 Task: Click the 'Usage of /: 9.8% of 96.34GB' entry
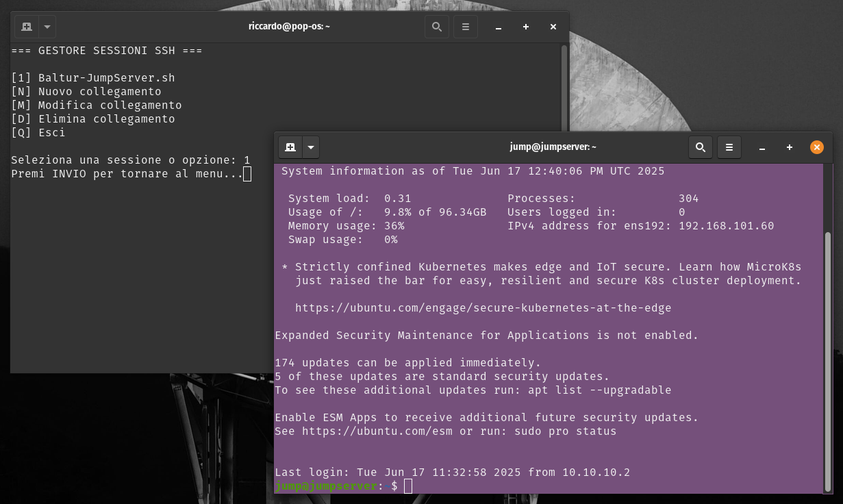[x=388, y=212]
